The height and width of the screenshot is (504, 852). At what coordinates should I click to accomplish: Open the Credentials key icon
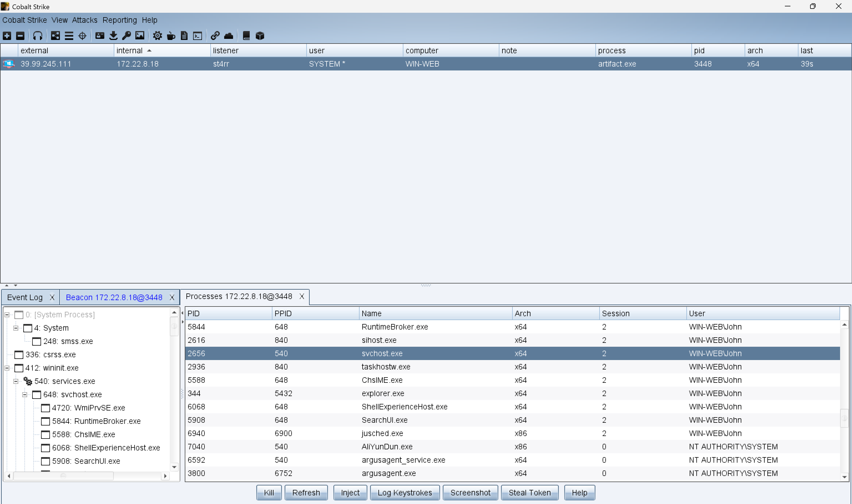[127, 36]
